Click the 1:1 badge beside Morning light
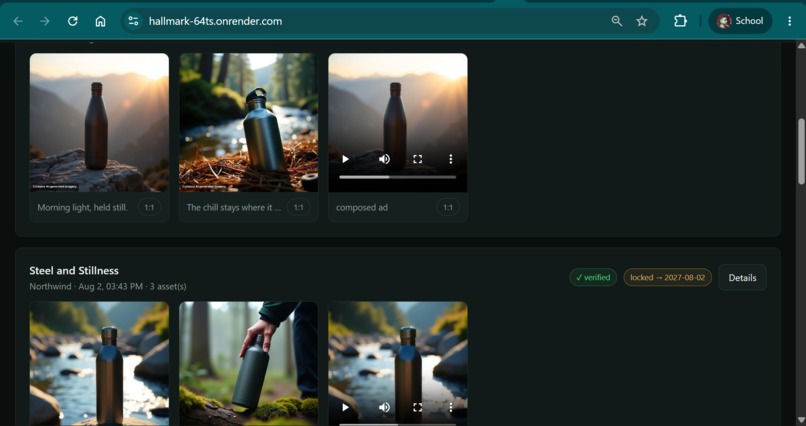The image size is (806, 426). coord(149,208)
